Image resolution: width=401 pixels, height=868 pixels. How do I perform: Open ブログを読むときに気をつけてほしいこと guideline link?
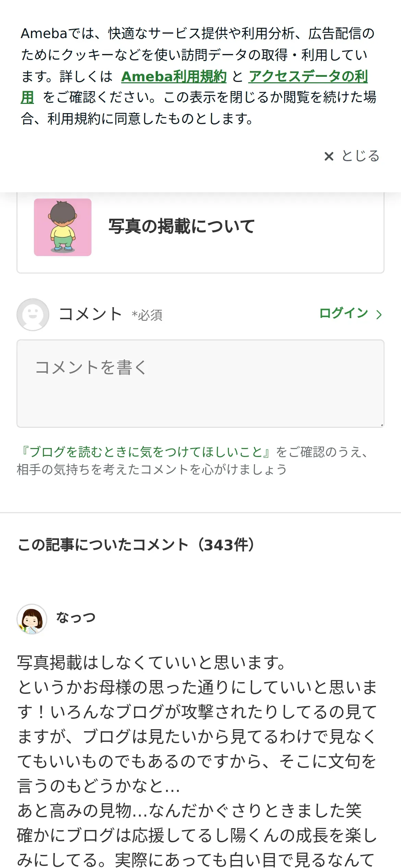146,452
